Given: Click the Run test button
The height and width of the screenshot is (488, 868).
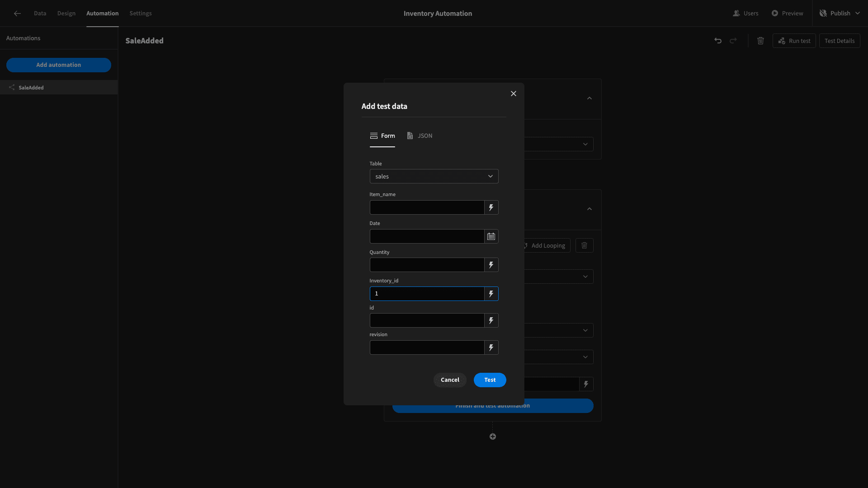Looking at the screenshot, I should pyautogui.click(x=794, y=41).
